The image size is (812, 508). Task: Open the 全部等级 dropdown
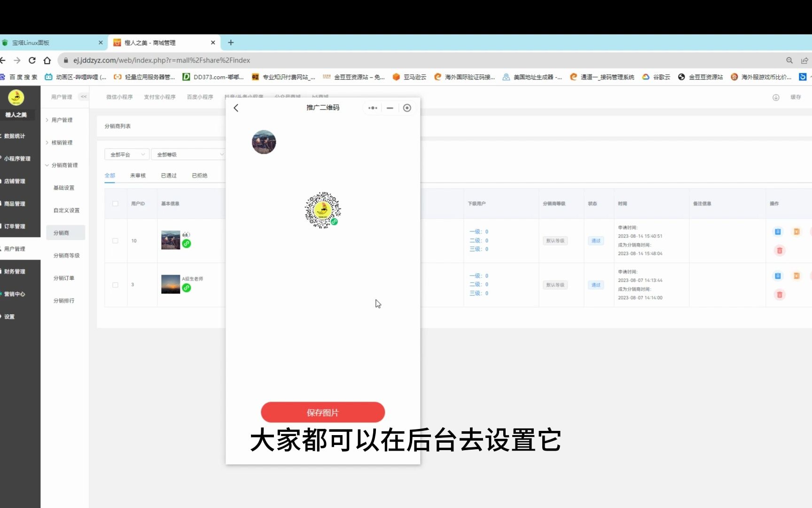coord(188,154)
